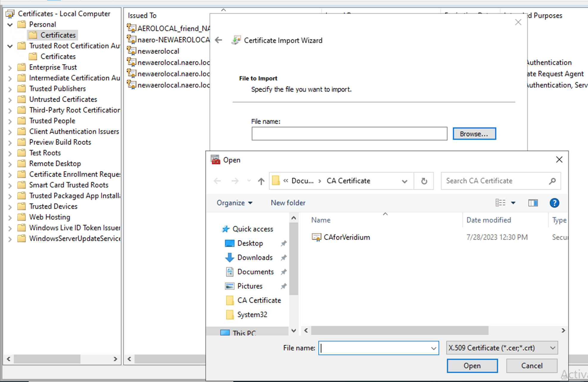Open the help question mark icon
The width and height of the screenshot is (588, 382).
click(554, 203)
